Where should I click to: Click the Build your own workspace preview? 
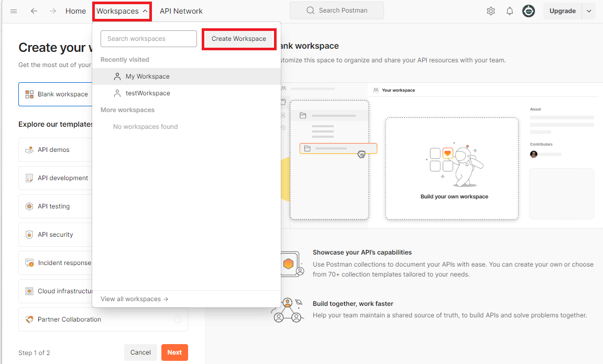click(452, 168)
